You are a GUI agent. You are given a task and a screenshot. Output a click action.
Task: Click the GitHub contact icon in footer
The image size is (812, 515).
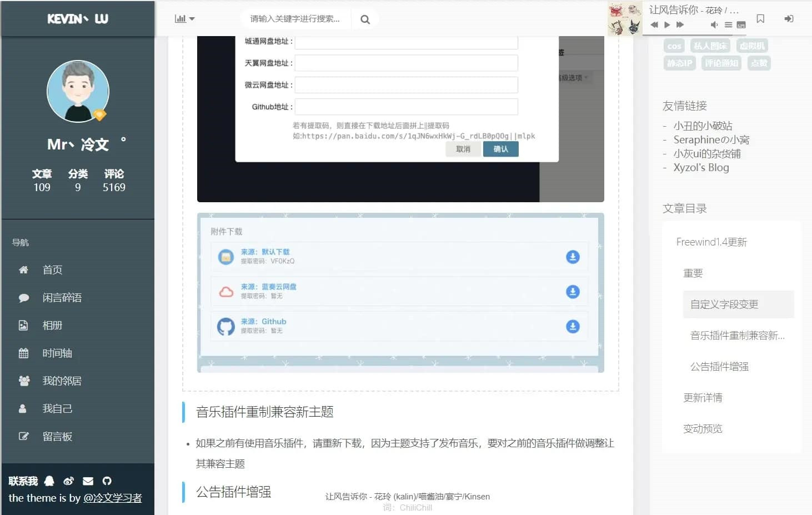(x=107, y=481)
